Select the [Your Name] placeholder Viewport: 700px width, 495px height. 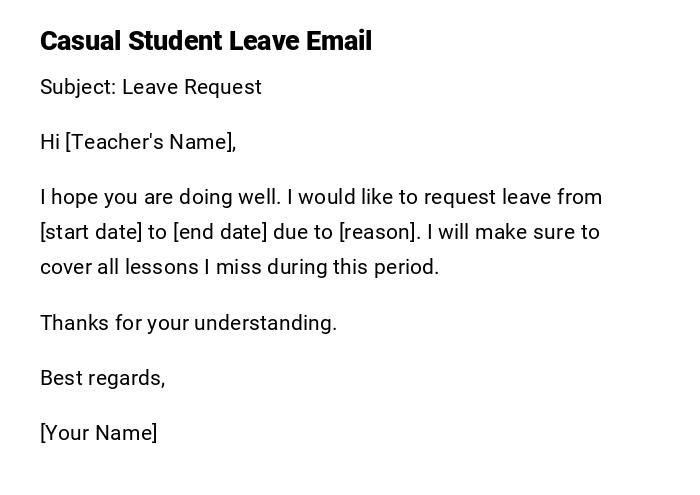coord(98,433)
